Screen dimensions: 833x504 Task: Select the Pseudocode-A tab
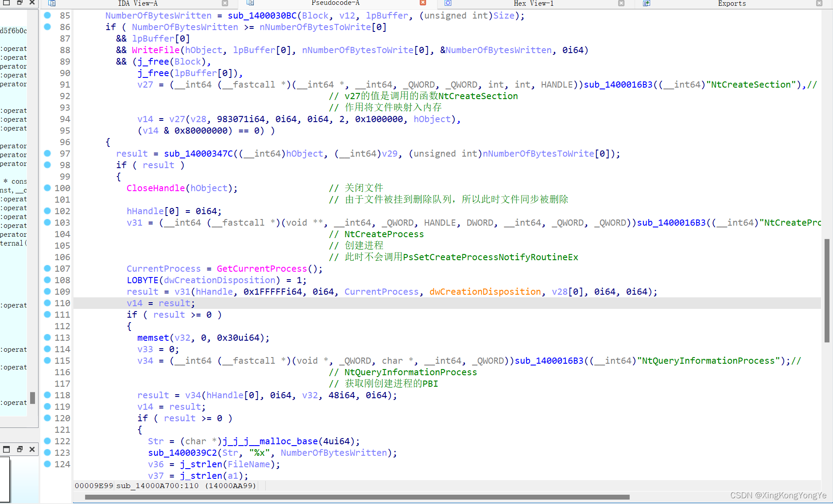pos(335,4)
